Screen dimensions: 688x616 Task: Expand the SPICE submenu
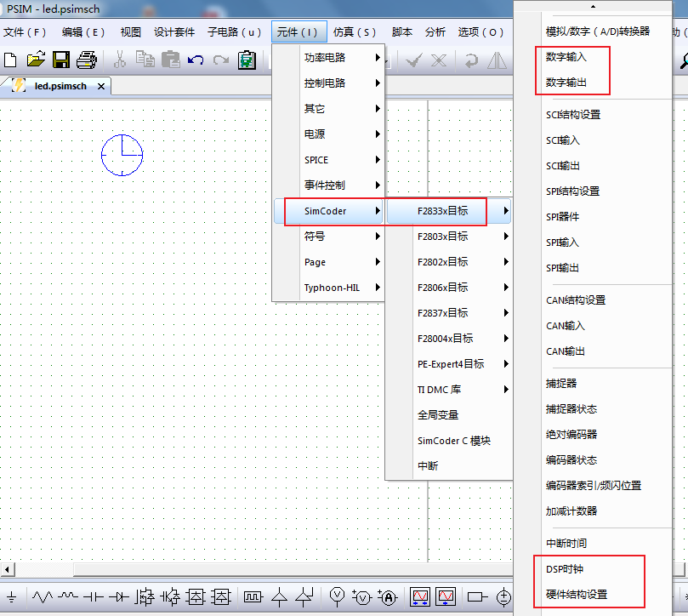pyautogui.click(x=328, y=160)
